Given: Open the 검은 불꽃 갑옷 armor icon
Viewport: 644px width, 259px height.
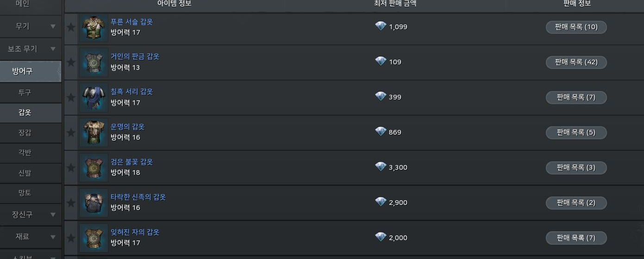Looking at the screenshot, I should point(94,168).
